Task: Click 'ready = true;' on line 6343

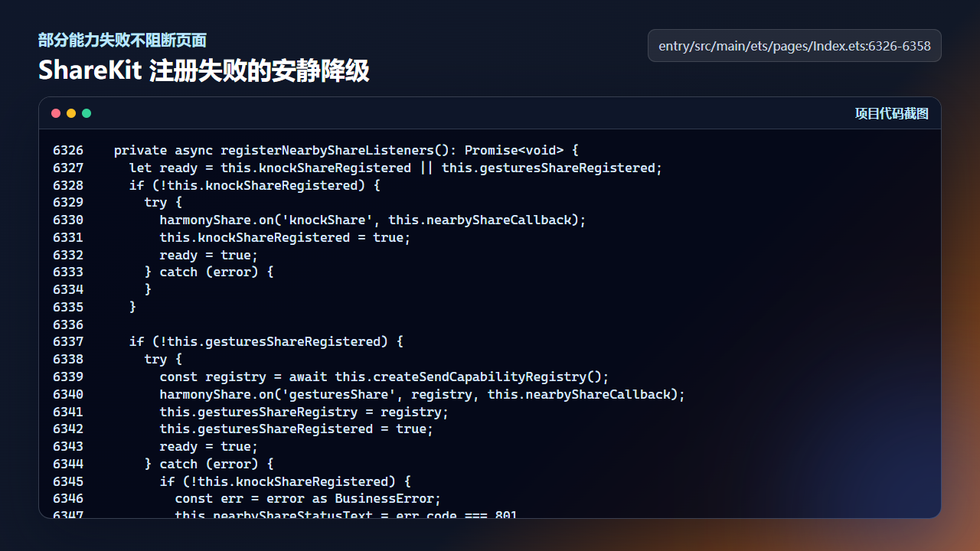Action: [209, 446]
